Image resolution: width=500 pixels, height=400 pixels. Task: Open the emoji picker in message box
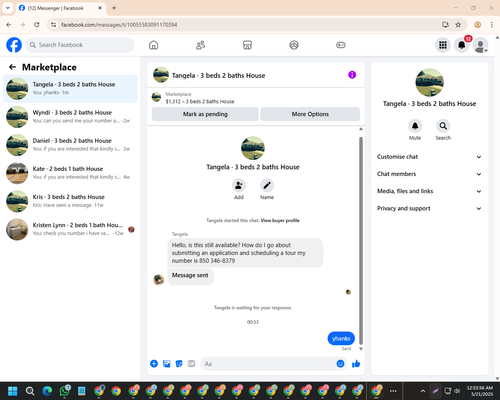click(x=340, y=364)
